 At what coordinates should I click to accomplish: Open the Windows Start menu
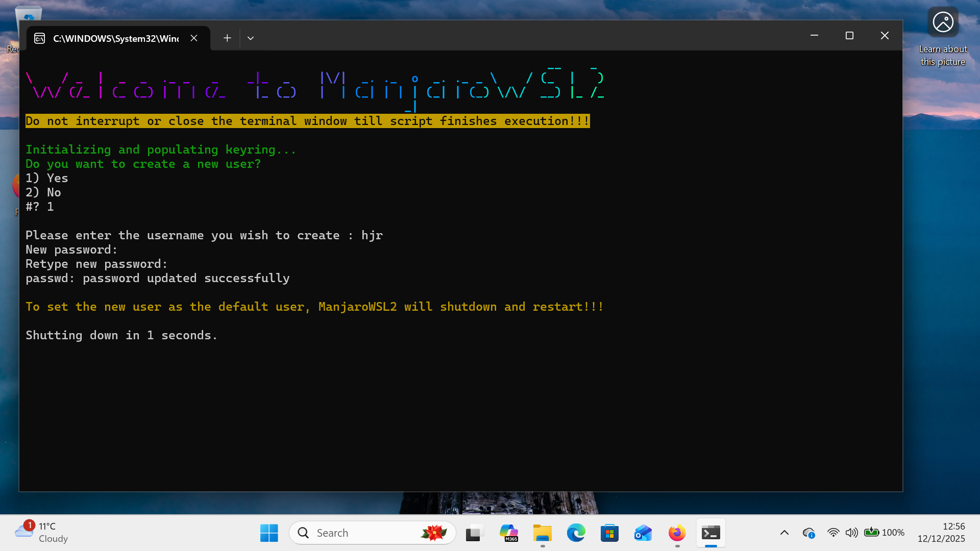coord(269,533)
